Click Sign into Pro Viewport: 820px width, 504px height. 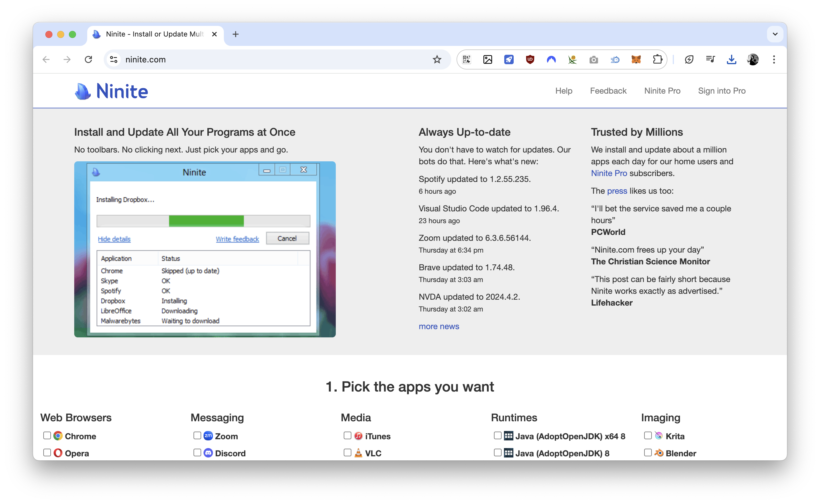(722, 91)
